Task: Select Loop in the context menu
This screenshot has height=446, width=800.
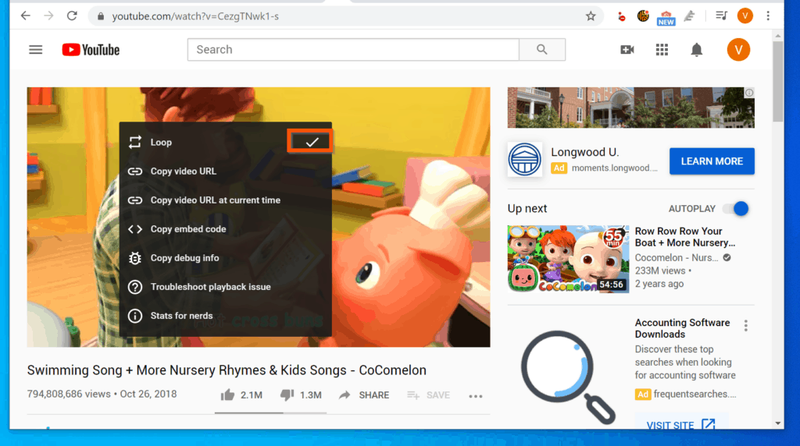Action: click(226, 142)
